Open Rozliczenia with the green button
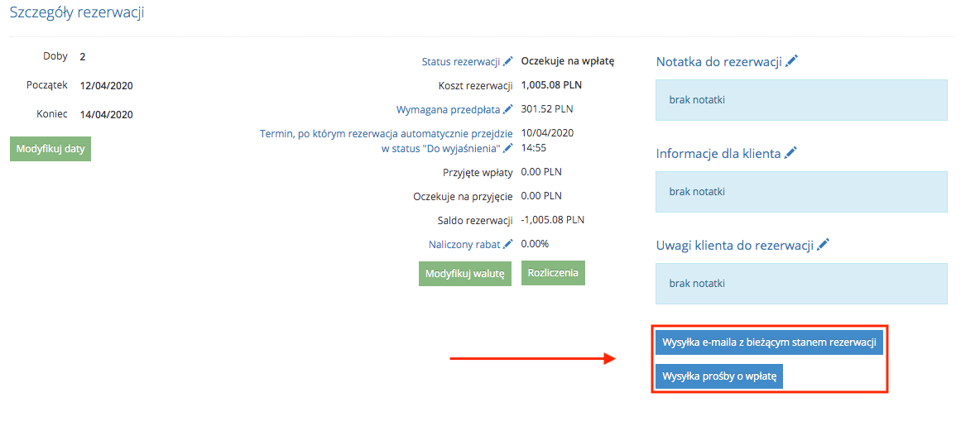980x421 pixels. (x=553, y=273)
